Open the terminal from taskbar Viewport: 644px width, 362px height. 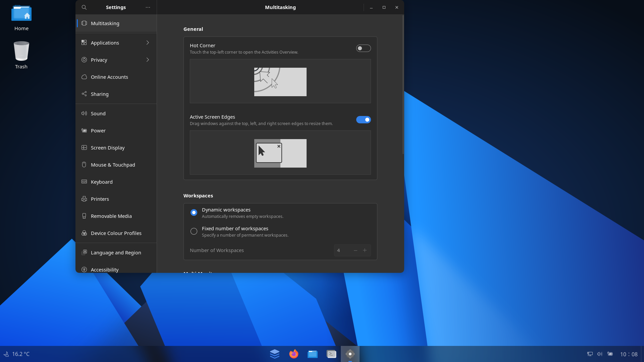(331, 354)
